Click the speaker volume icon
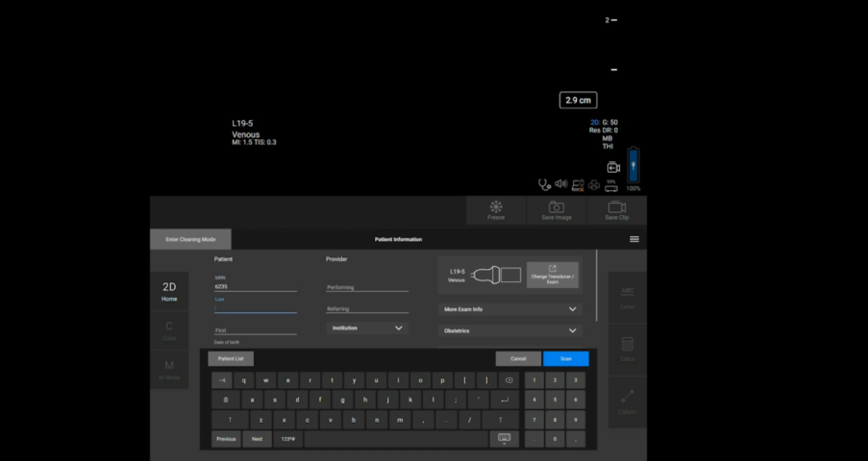Image resolution: width=868 pixels, height=461 pixels. (x=560, y=183)
